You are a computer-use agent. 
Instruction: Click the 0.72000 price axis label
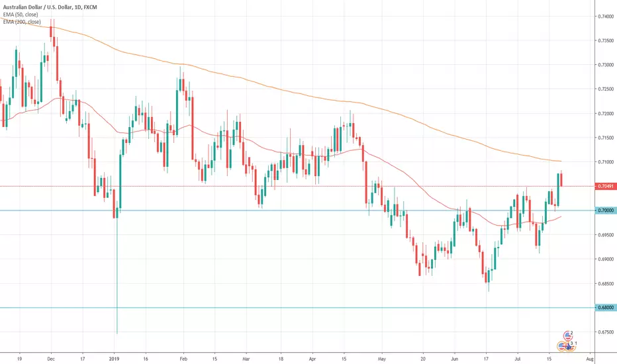pyautogui.click(x=606, y=114)
